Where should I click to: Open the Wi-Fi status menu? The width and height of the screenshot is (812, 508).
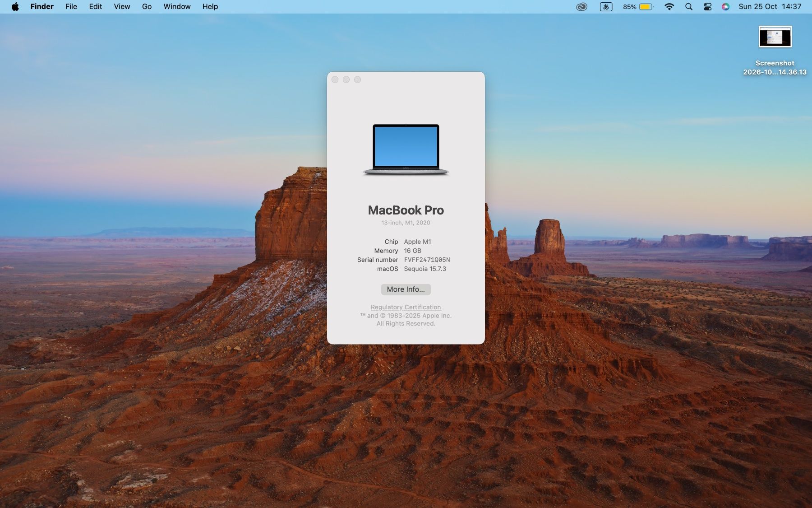(669, 7)
